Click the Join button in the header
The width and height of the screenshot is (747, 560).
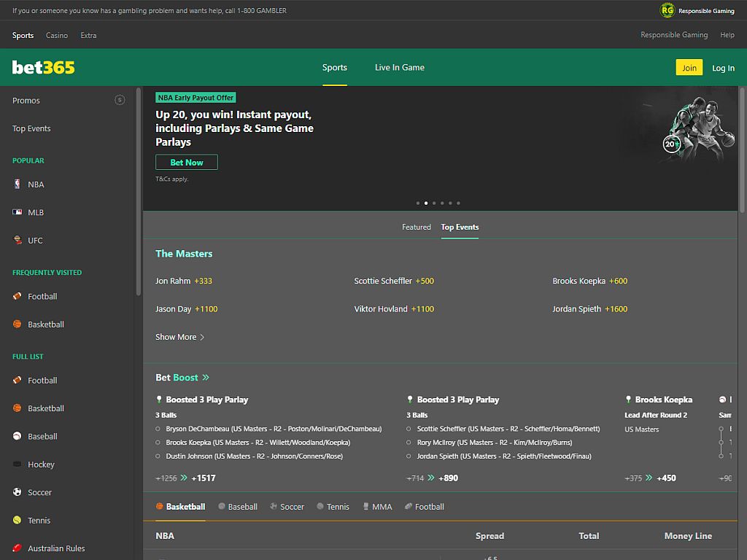(x=689, y=67)
